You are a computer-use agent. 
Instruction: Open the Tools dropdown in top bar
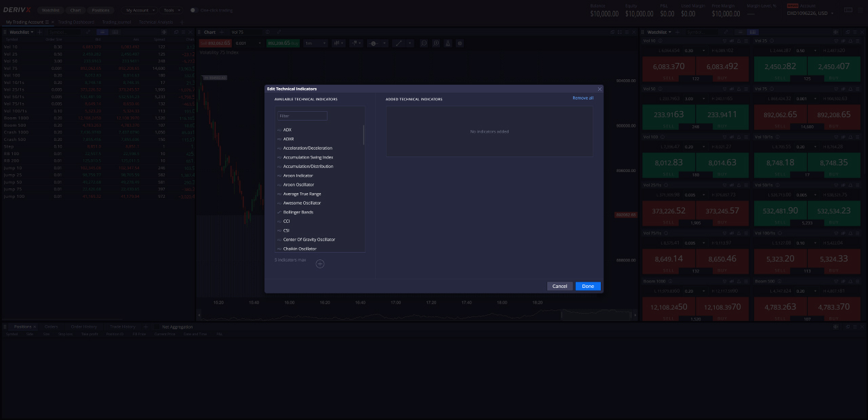point(170,10)
